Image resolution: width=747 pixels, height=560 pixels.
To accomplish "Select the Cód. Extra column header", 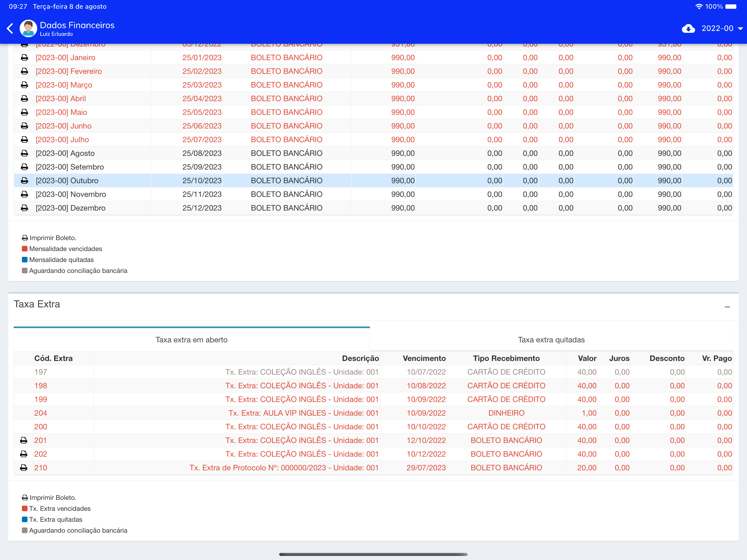I will (53, 358).
